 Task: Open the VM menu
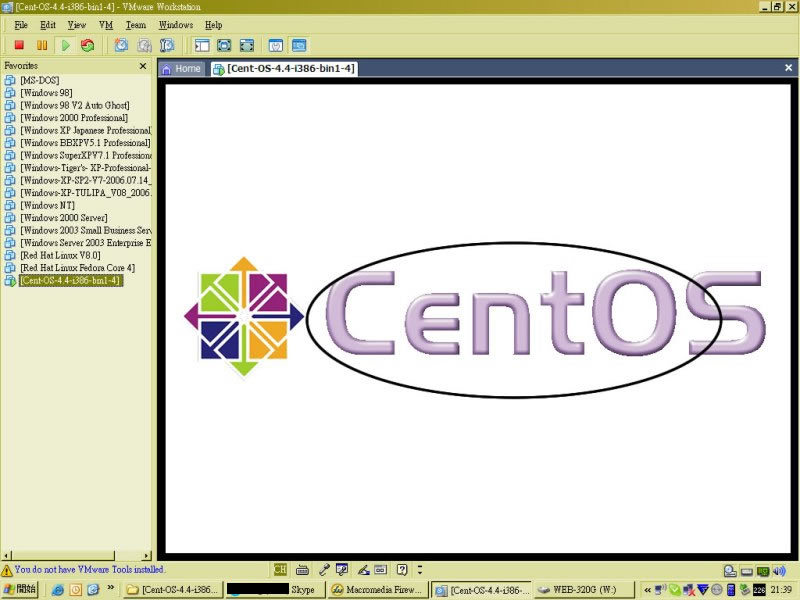click(106, 25)
